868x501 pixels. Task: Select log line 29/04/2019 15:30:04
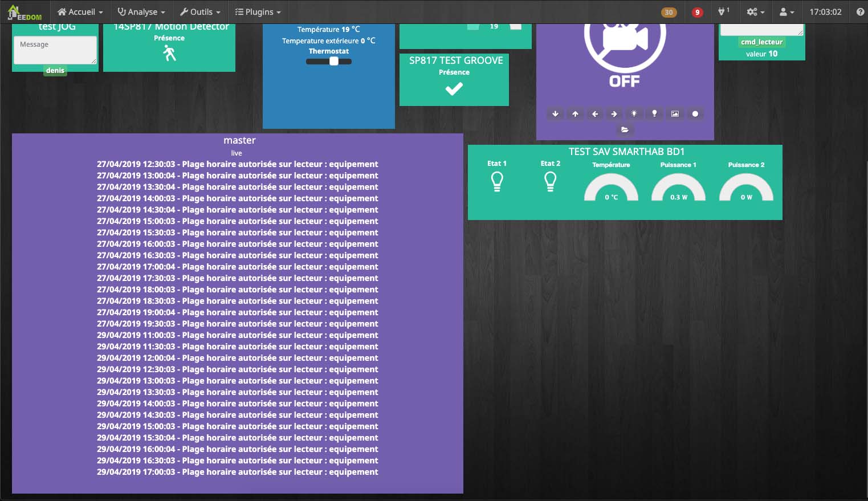pos(237,438)
